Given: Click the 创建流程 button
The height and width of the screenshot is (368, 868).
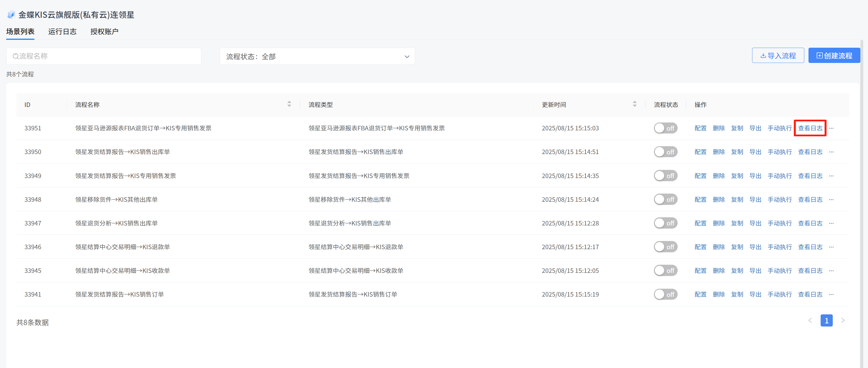Looking at the screenshot, I should pyautogui.click(x=834, y=56).
